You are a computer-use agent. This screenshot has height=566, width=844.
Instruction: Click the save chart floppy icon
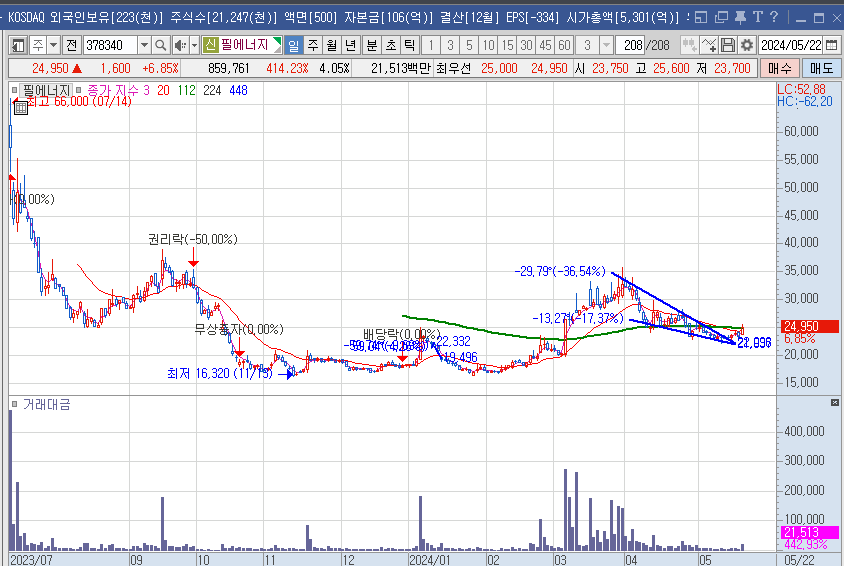point(728,45)
